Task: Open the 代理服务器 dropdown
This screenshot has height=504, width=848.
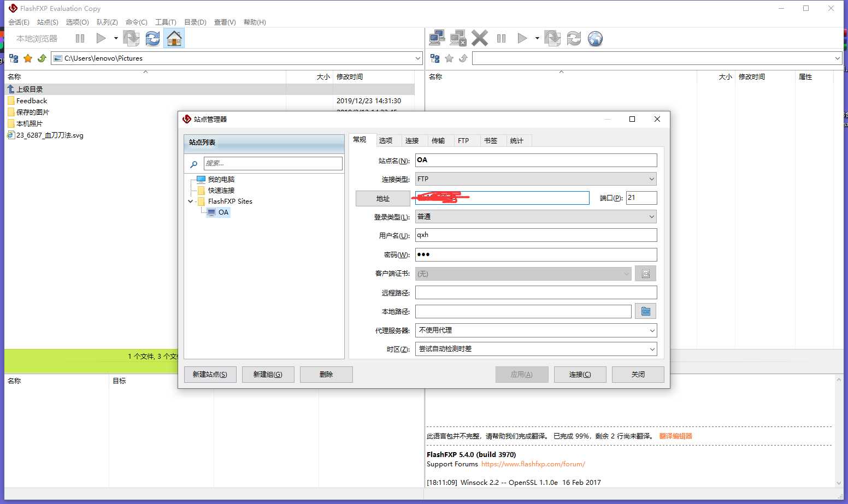Action: (x=536, y=330)
